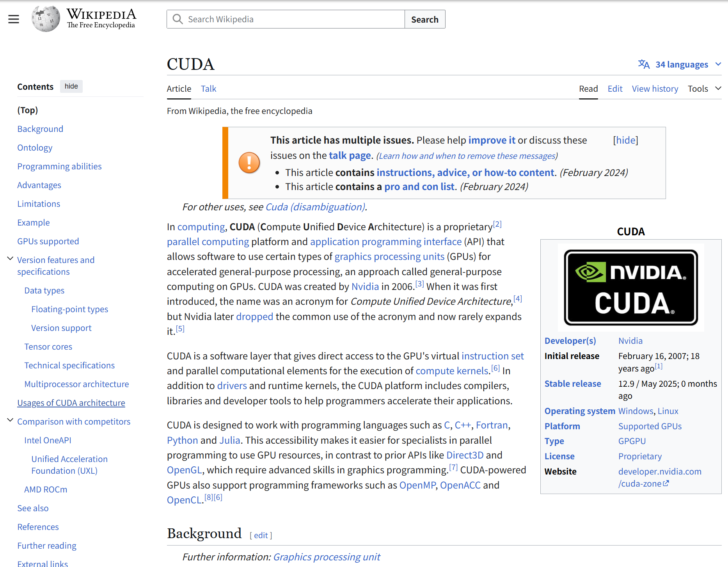The image size is (728, 567).
Task: Open Version support in contents
Action: [61, 328]
